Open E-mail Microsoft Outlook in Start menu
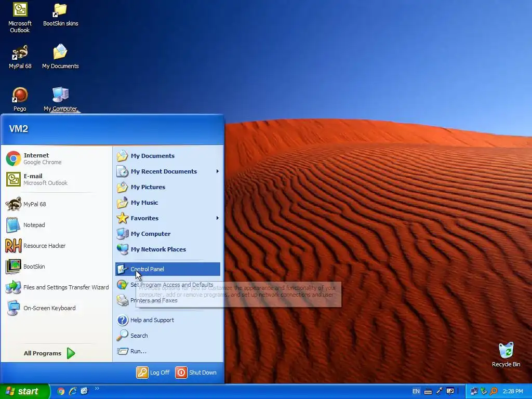This screenshot has height=399, width=532. (56, 179)
